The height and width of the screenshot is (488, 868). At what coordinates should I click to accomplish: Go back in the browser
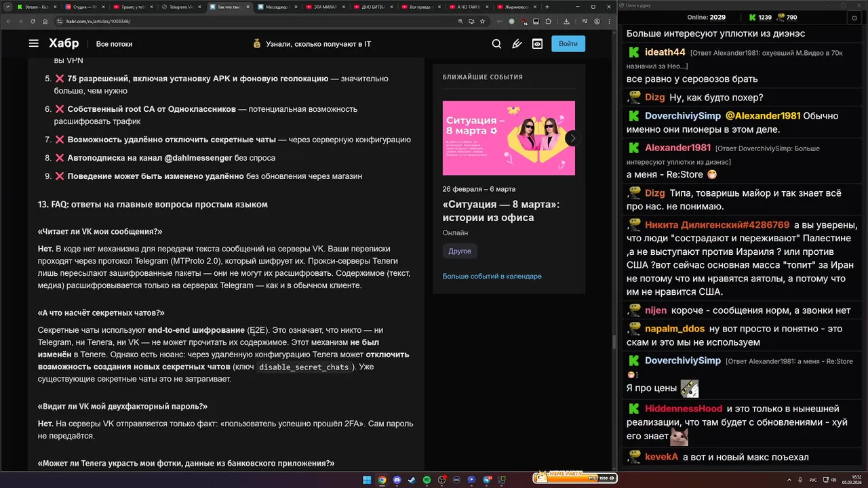tap(9, 21)
